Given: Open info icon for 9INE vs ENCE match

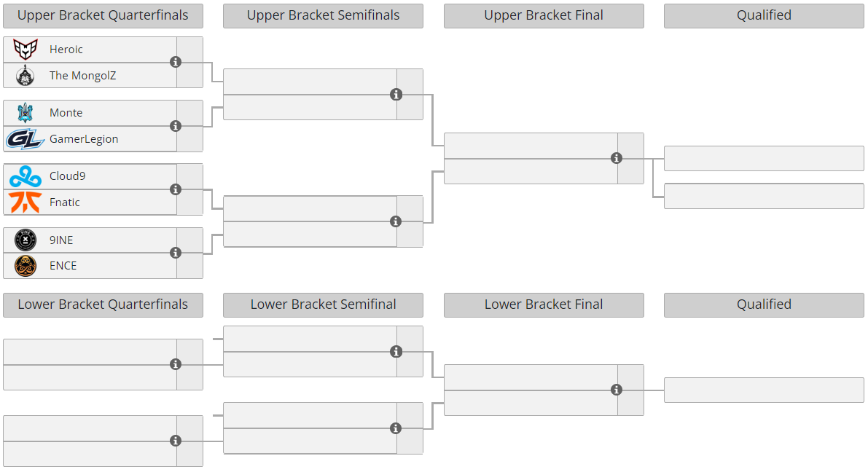Looking at the screenshot, I should point(176,253).
